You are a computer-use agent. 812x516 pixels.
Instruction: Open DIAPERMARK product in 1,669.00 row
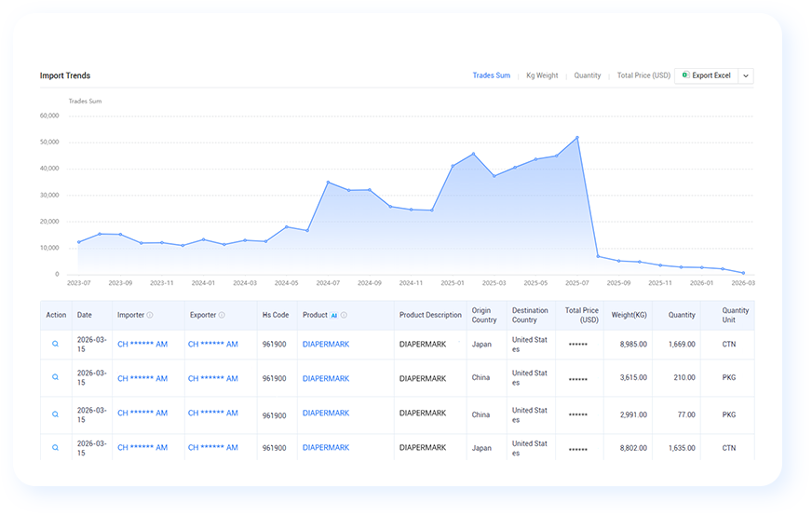(326, 344)
